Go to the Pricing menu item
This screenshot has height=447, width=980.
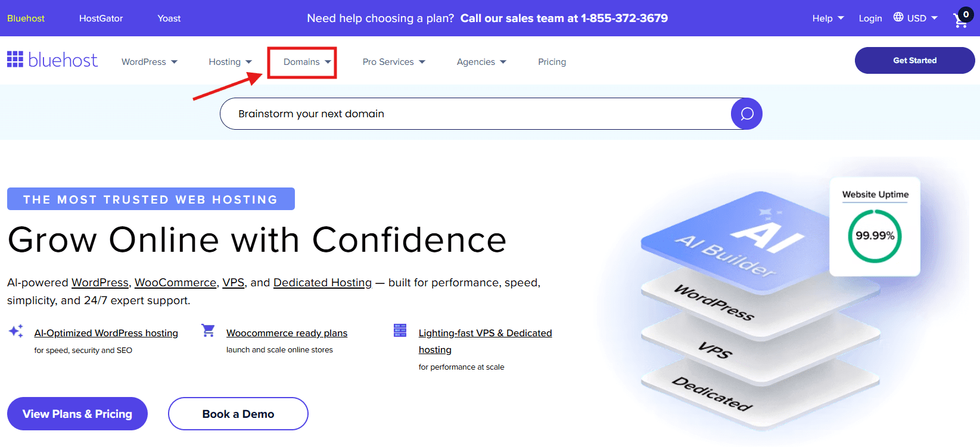(x=552, y=62)
